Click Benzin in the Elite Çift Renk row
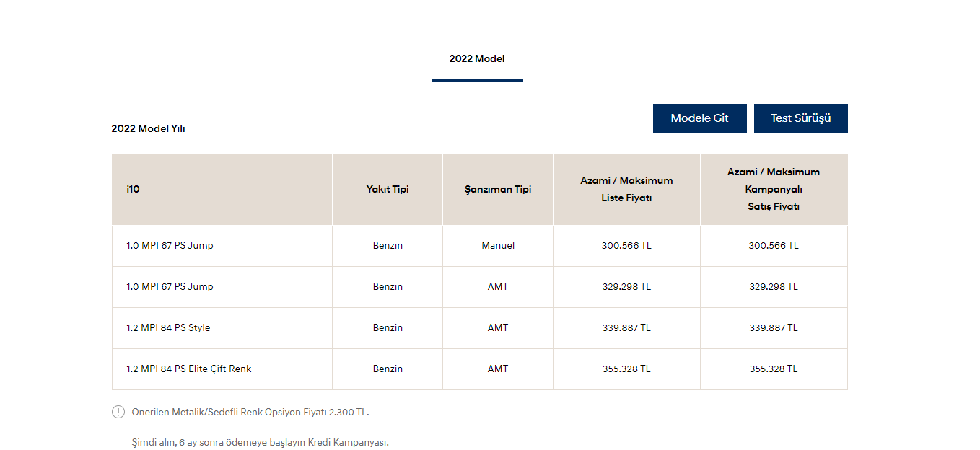 pyautogui.click(x=388, y=369)
